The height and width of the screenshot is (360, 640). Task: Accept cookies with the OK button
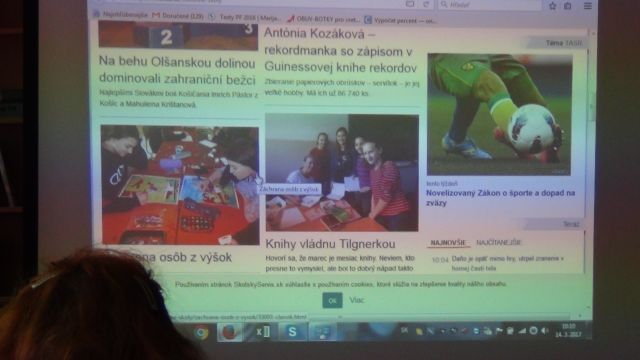coord(332,300)
